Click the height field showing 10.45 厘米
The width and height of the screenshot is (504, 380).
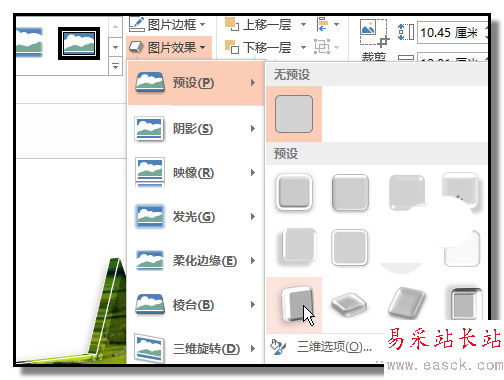click(x=452, y=33)
